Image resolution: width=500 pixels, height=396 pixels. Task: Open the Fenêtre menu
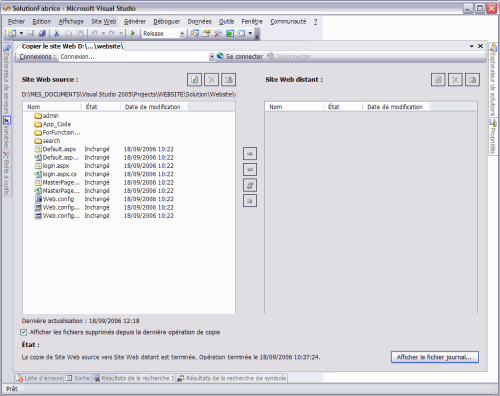coord(252,22)
